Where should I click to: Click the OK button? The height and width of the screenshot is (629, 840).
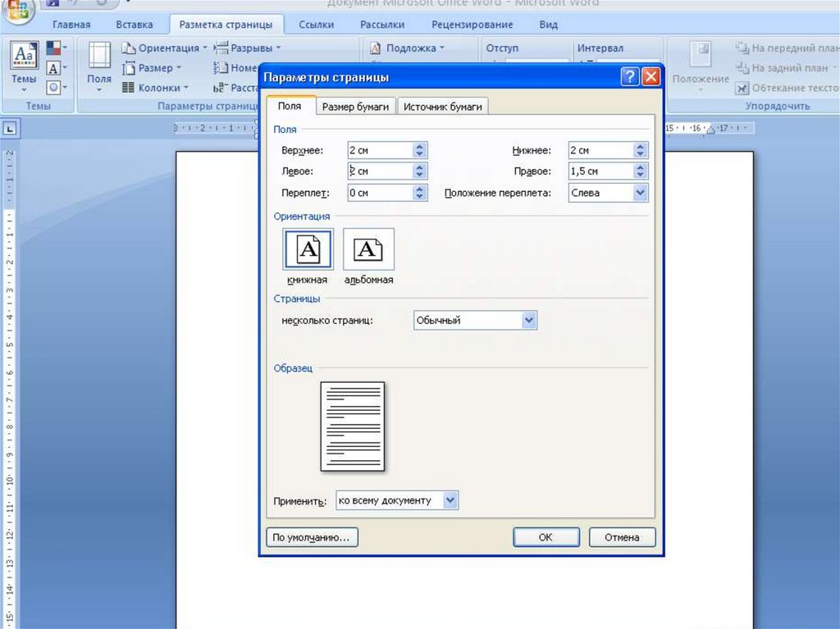click(x=546, y=537)
